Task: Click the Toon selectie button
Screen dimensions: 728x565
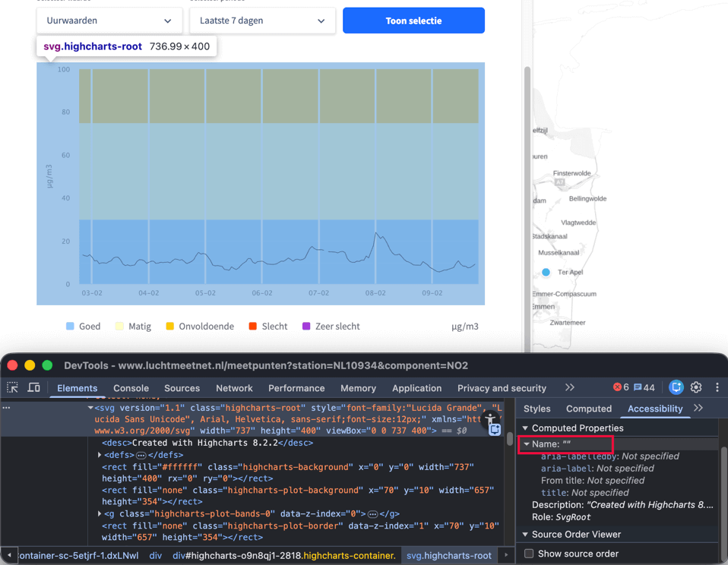Action: point(413,21)
